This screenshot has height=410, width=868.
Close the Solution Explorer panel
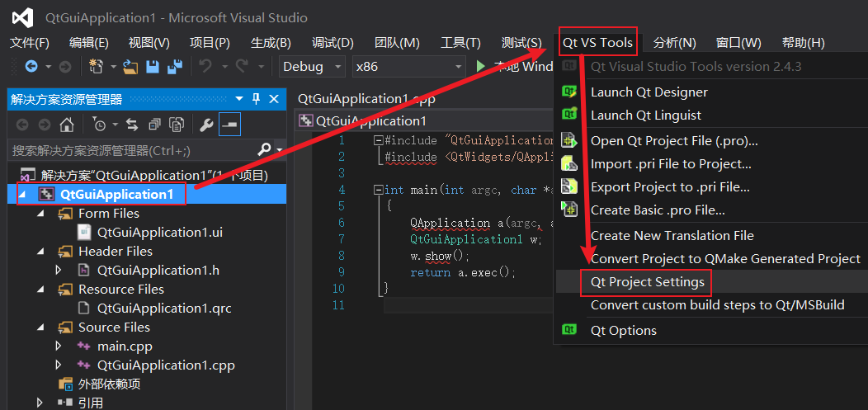pos(273,99)
